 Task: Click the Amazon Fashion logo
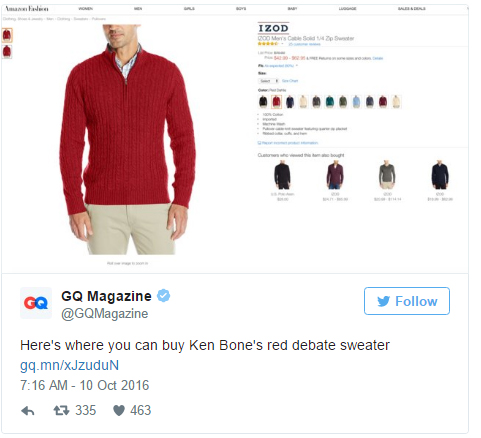pos(27,8)
